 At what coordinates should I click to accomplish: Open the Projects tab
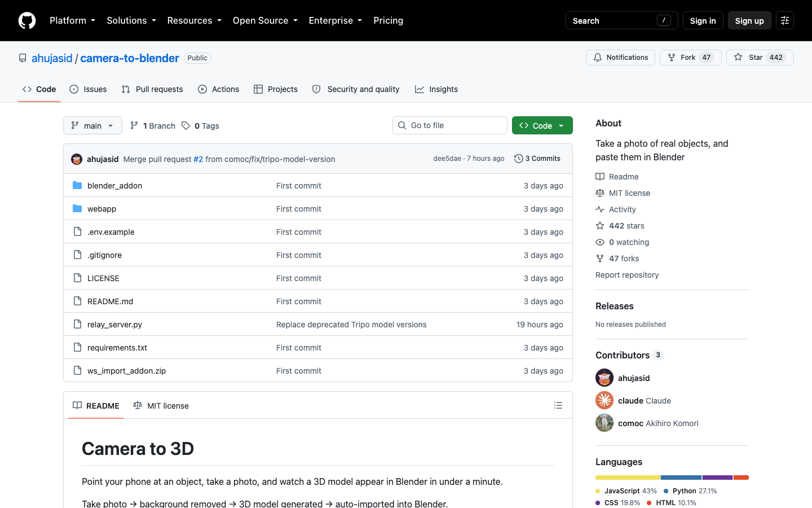click(276, 89)
